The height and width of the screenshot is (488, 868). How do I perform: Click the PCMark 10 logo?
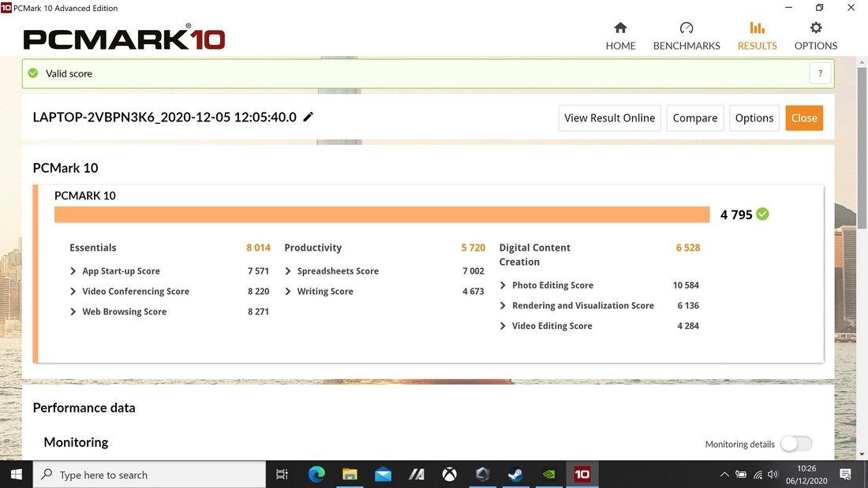click(124, 37)
